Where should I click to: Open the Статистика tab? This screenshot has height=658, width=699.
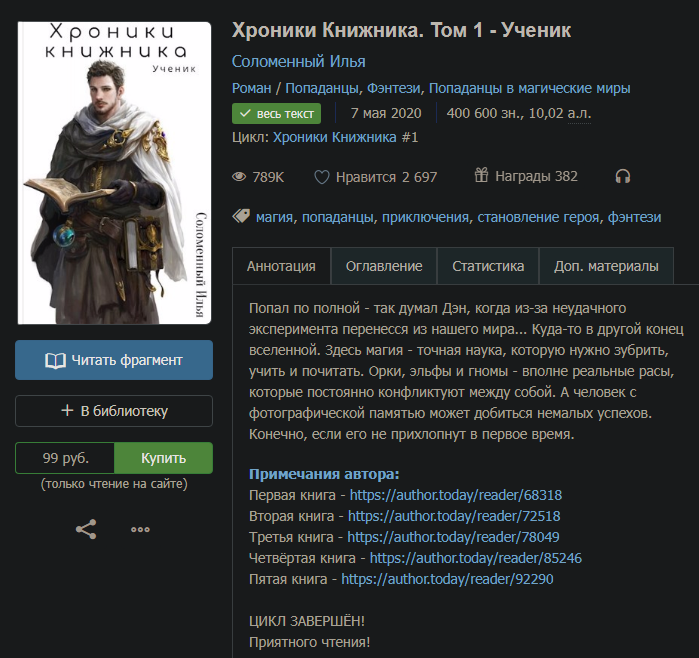pos(488,266)
